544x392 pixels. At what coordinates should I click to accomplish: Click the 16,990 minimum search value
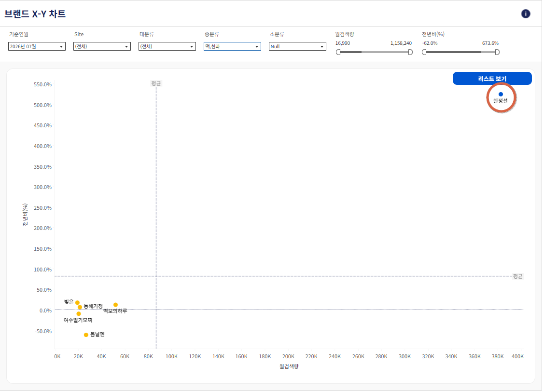pyautogui.click(x=343, y=43)
